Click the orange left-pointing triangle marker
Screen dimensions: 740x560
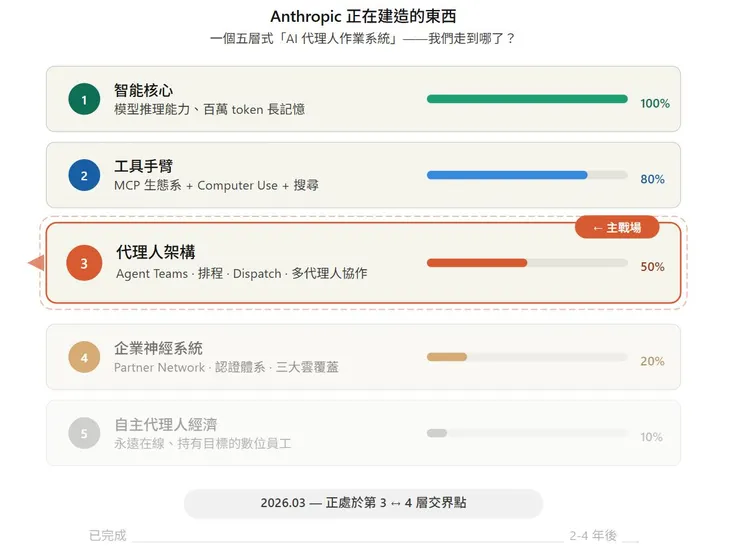(x=35, y=263)
